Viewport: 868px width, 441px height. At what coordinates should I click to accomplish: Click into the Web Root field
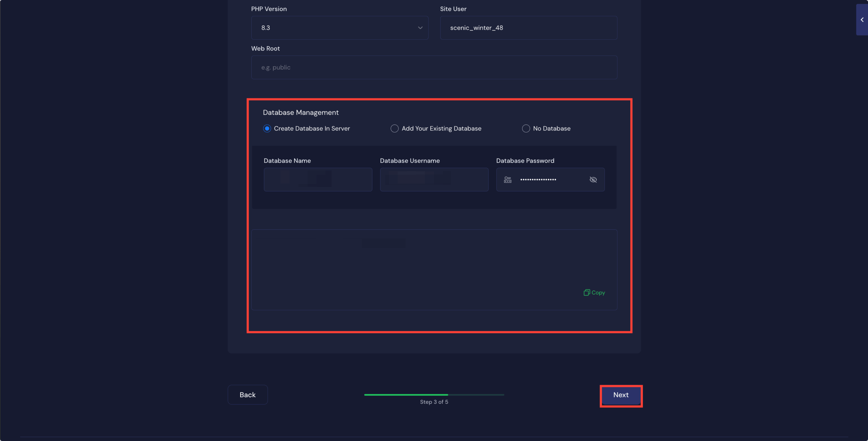coord(434,67)
